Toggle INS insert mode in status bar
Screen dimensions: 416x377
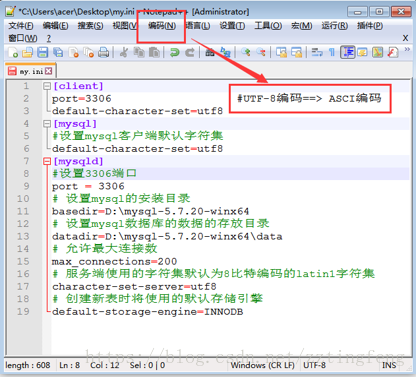(389, 365)
